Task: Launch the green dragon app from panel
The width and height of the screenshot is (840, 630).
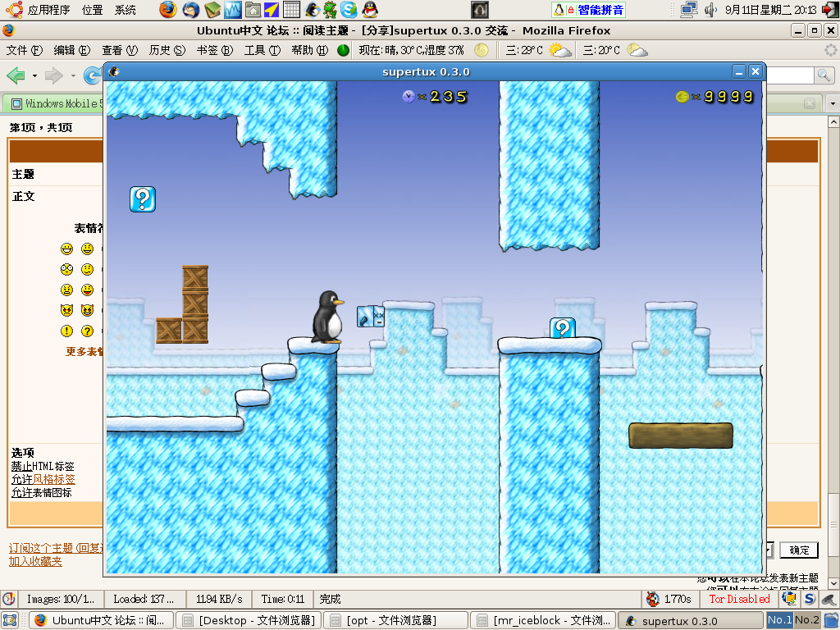Action: (x=330, y=9)
